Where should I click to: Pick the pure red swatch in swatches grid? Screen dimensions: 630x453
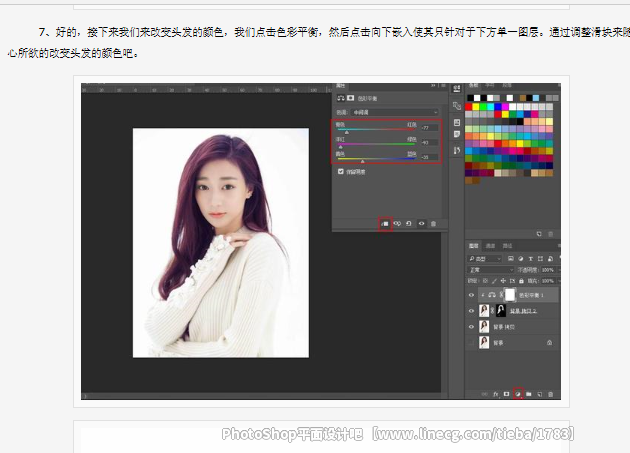point(468,107)
